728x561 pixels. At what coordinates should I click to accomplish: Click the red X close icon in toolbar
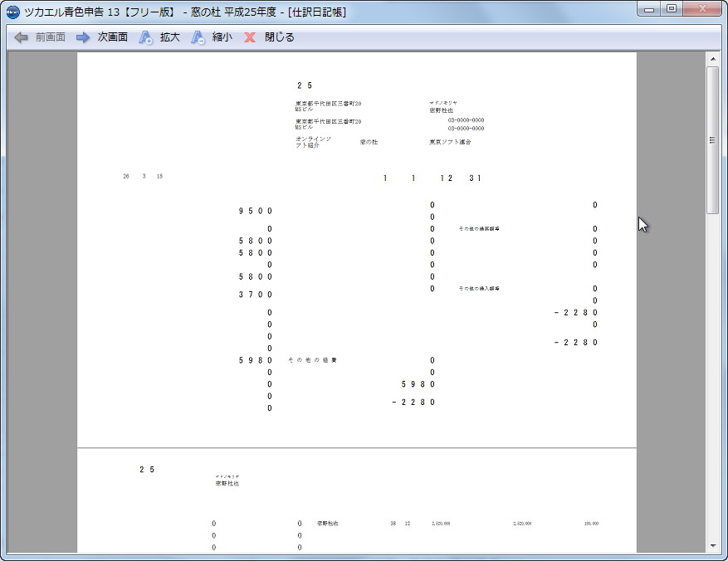point(250,37)
